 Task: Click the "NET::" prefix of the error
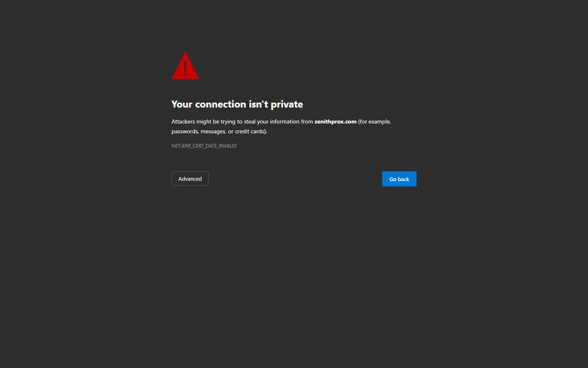[x=177, y=146]
